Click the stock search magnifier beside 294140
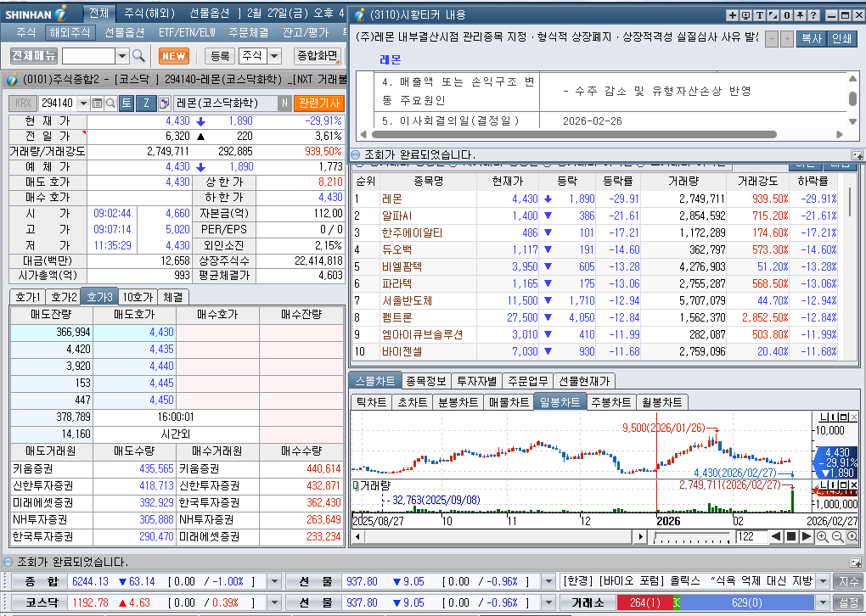Viewport: 866px width, 616px height. (110, 104)
